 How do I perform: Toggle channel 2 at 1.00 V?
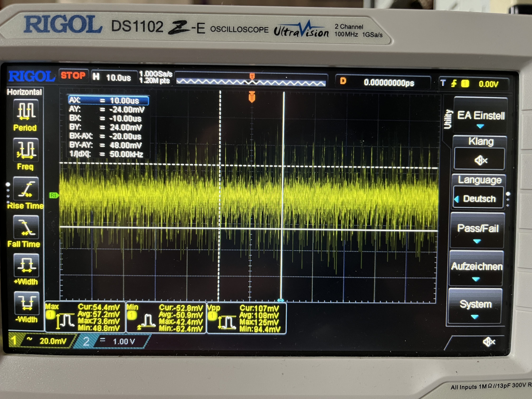113,341
